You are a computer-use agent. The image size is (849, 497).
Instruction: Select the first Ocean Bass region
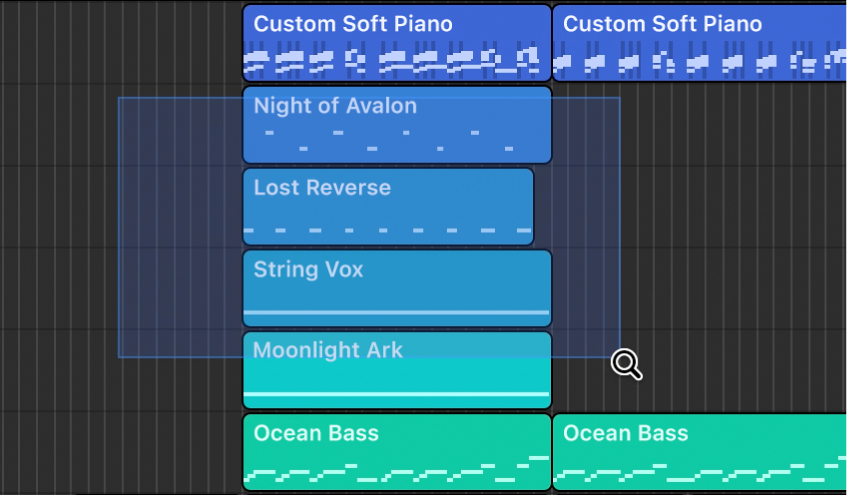[x=397, y=453]
